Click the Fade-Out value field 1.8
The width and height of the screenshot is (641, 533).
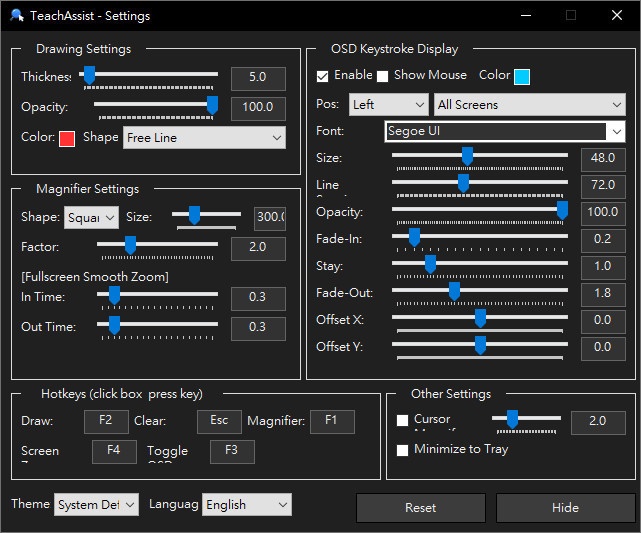pos(603,294)
